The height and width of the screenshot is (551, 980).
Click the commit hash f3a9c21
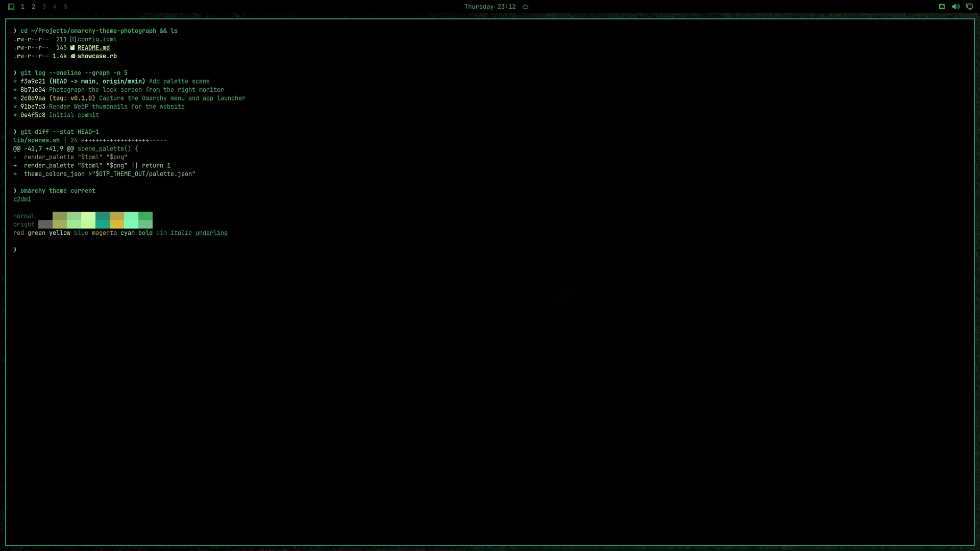click(x=33, y=81)
